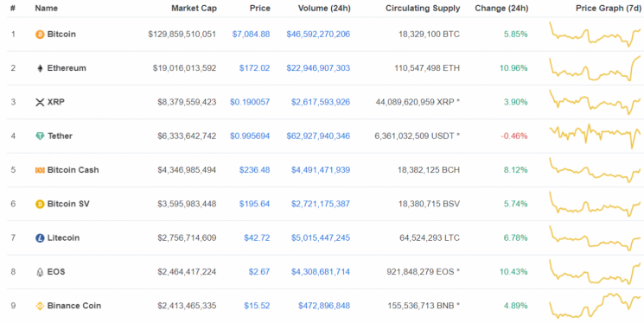The width and height of the screenshot is (644, 323).
Task: Select Bitcoin supply 18,329,100 BTC
Action: tap(430, 35)
